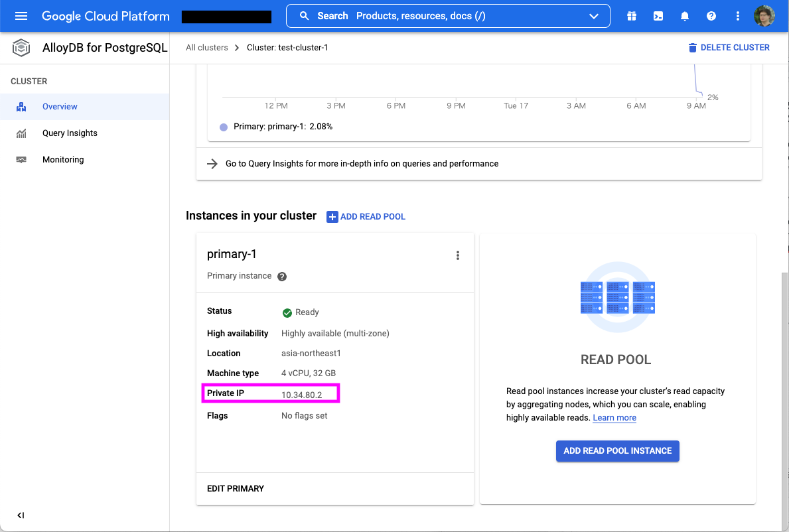Click the arrow icon before Go to Query Insights

pyautogui.click(x=212, y=164)
